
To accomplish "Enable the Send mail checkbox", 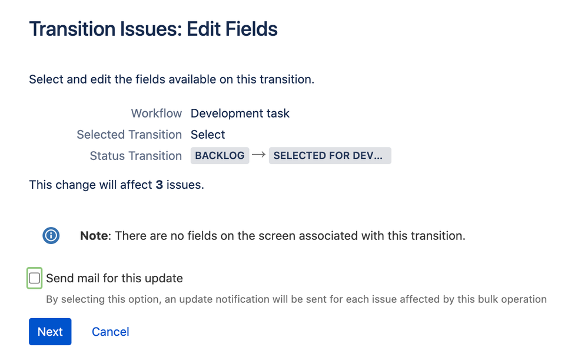I will coord(35,278).
